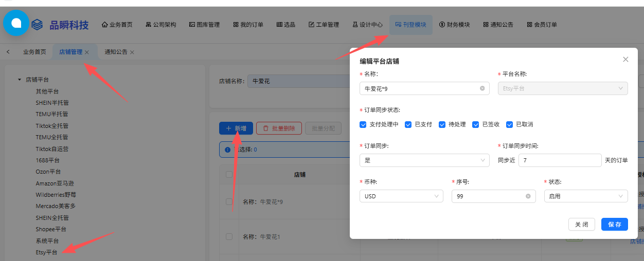Clear the 序号 field with its clear icon
Viewport: 644px width, 261px height.
point(528,196)
